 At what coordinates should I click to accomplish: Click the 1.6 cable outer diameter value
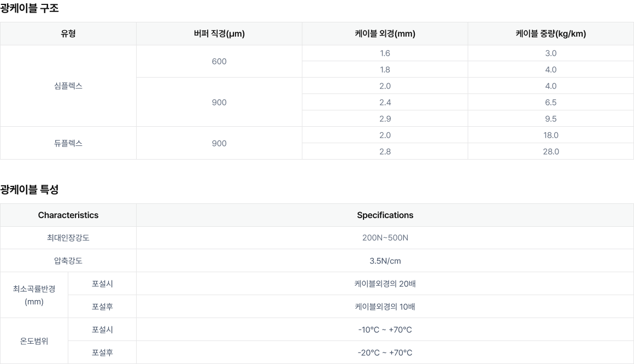385,54
